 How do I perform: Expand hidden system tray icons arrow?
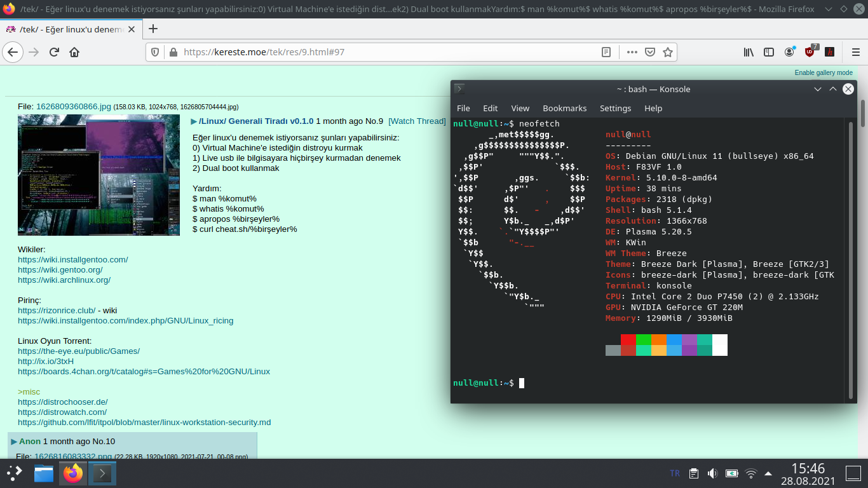coord(768,473)
